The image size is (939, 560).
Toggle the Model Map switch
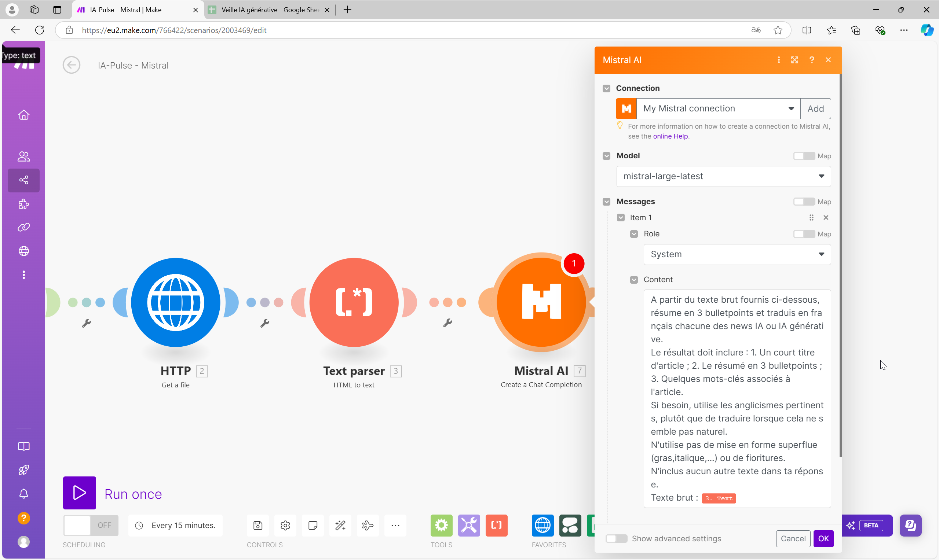click(804, 156)
